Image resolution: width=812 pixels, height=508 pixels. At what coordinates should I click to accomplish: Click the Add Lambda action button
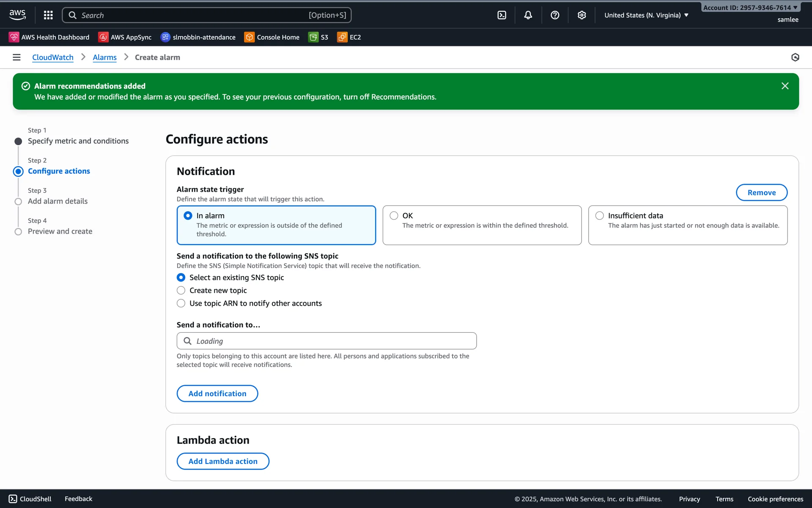pyautogui.click(x=223, y=461)
